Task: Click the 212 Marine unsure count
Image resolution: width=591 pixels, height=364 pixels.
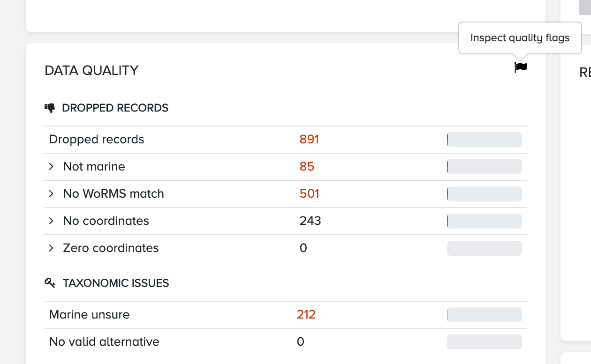Action: click(x=306, y=315)
